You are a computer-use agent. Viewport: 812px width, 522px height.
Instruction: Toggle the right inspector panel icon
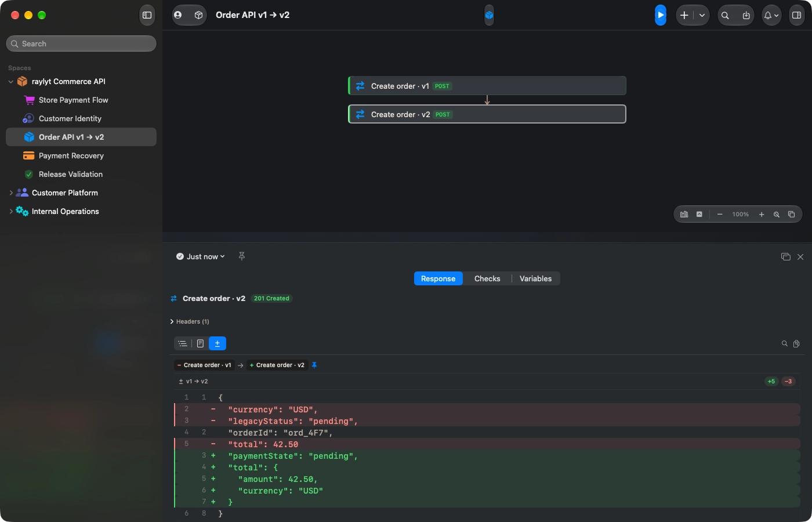pyautogui.click(x=797, y=15)
